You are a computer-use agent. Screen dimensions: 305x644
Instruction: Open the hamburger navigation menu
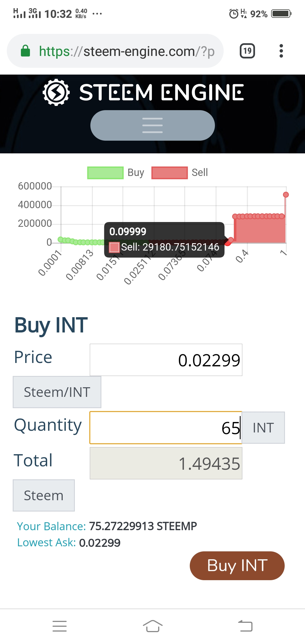(x=152, y=125)
